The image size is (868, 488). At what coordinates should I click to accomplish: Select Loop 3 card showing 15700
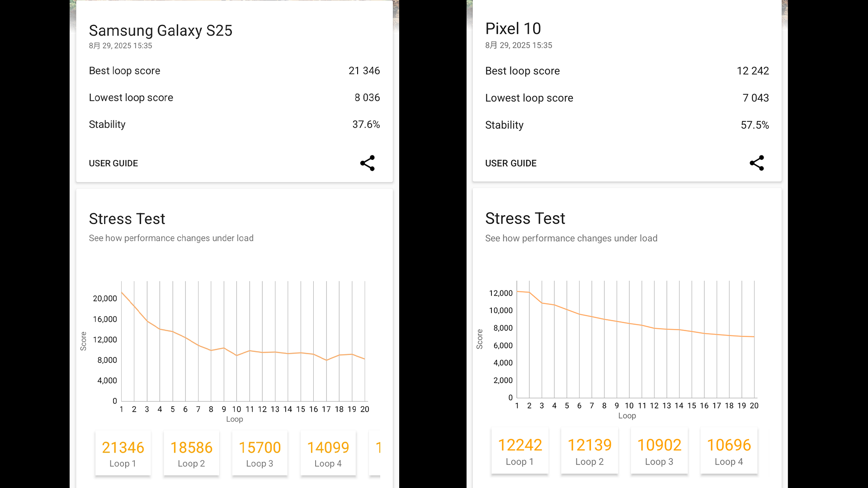pyautogui.click(x=259, y=453)
